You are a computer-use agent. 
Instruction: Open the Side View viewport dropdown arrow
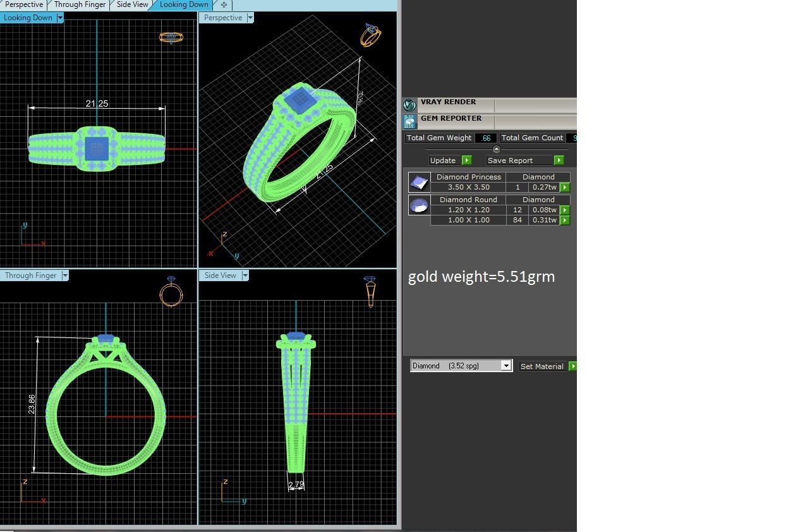pos(245,275)
